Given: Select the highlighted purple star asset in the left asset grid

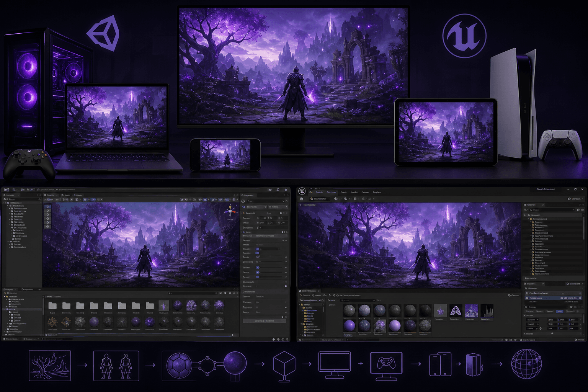Looking at the screenshot, I should (163, 306).
